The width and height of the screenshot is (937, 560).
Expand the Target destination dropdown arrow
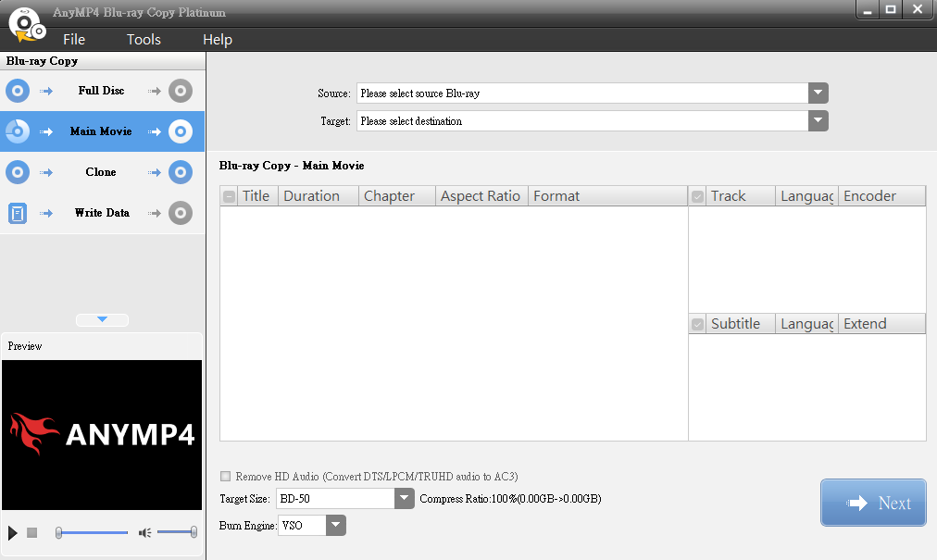[x=818, y=120]
